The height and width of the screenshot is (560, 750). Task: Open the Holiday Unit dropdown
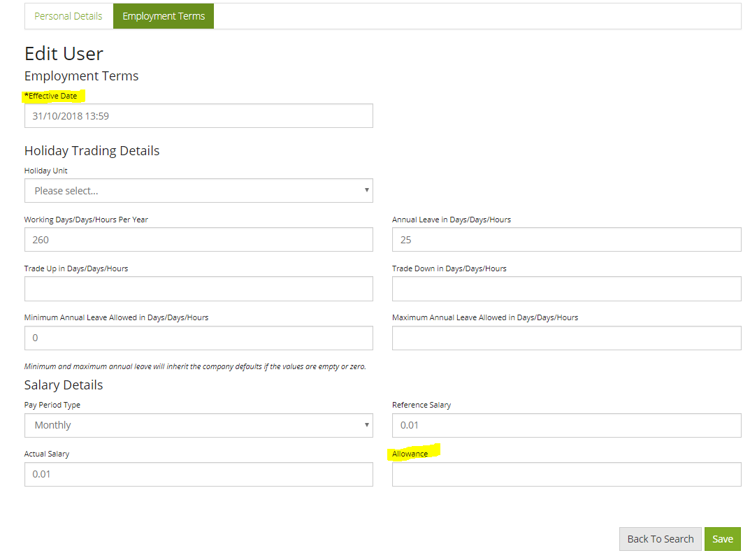click(x=199, y=190)
